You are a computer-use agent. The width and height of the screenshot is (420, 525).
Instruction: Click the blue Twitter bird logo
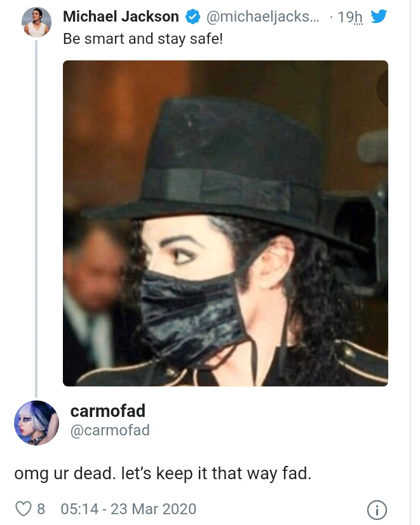point(379,17)
